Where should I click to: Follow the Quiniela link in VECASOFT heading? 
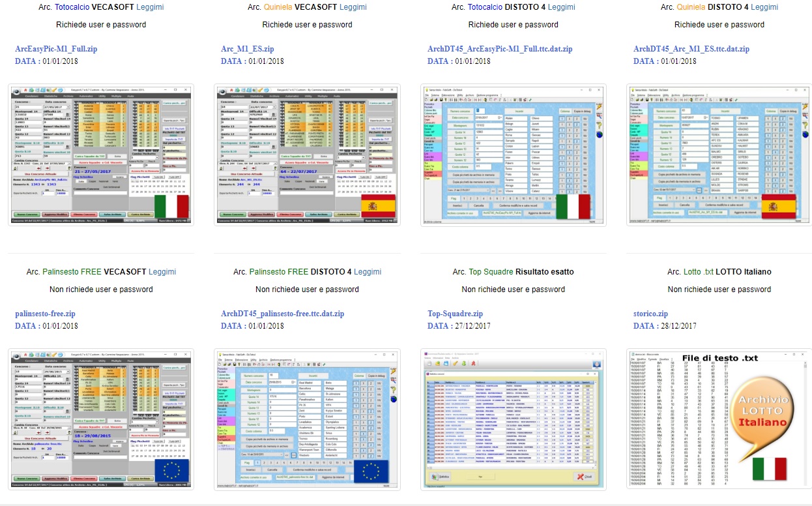pos(280,7)
